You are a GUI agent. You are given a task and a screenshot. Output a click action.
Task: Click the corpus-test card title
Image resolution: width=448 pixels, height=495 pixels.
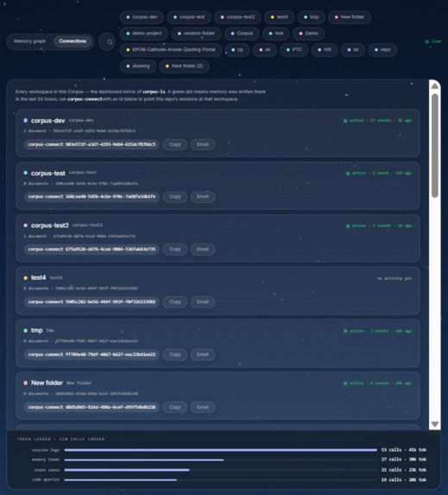(48, 174)
